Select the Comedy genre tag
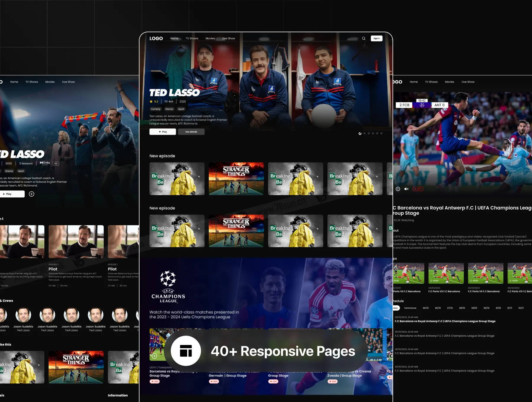 point(155,109)
